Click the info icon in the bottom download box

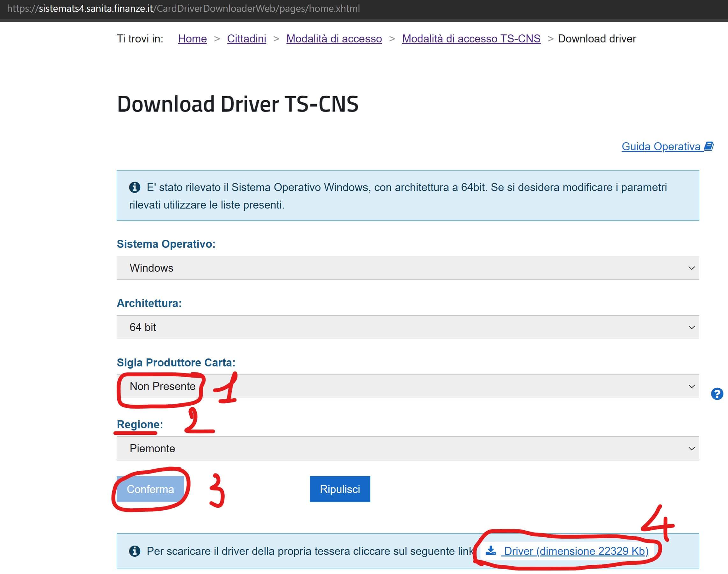point(135,551)
